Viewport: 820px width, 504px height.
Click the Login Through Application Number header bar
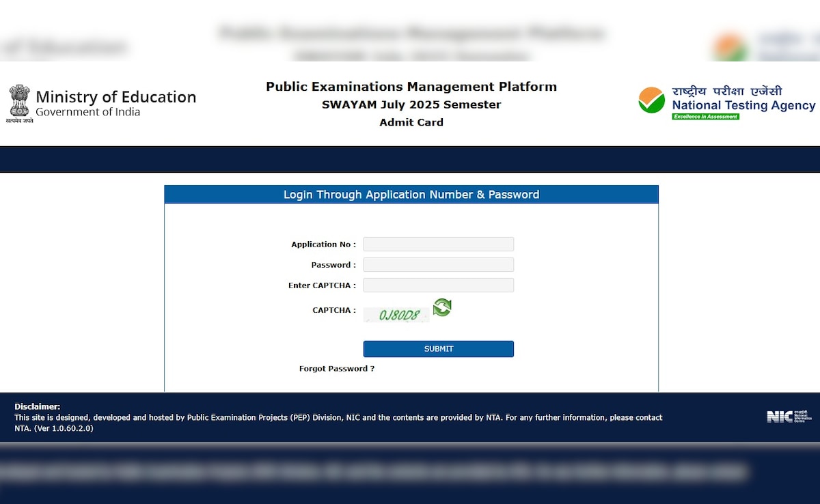click(411, 195)
